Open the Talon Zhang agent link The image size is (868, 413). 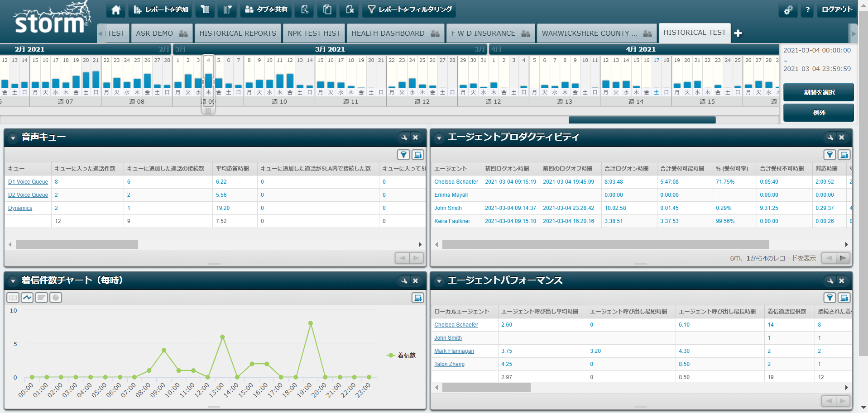[449, 364]
